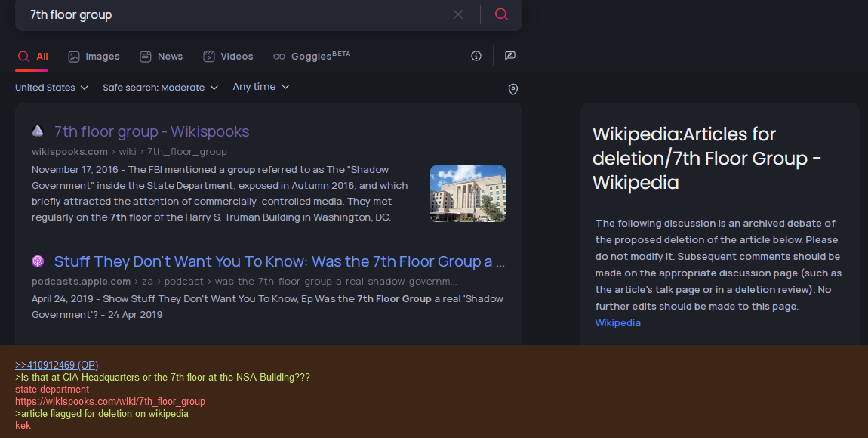Viewport: 868px width, 438px height.
Task: Open the Safe search: Moderate dropdown
Action: pyautogui.click(x=161, y=88)
